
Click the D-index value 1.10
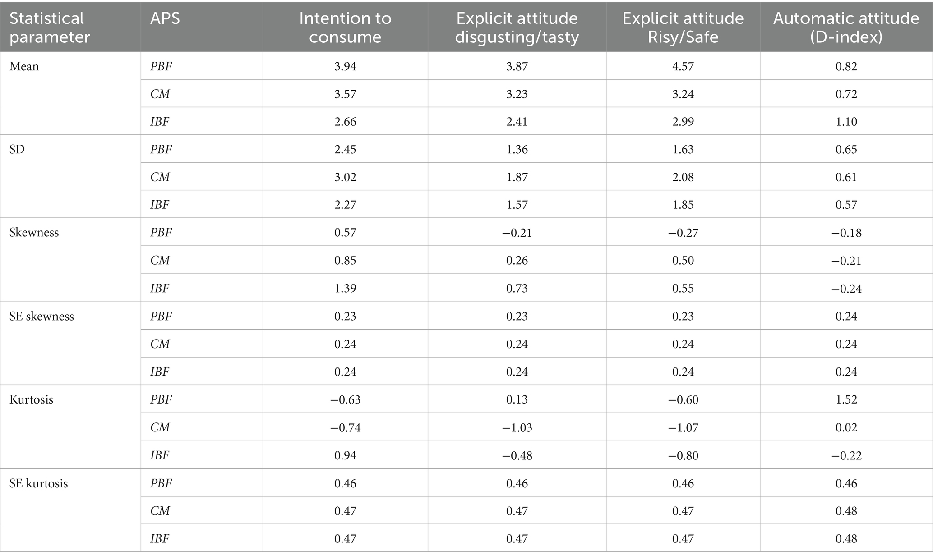coord(846,122)
